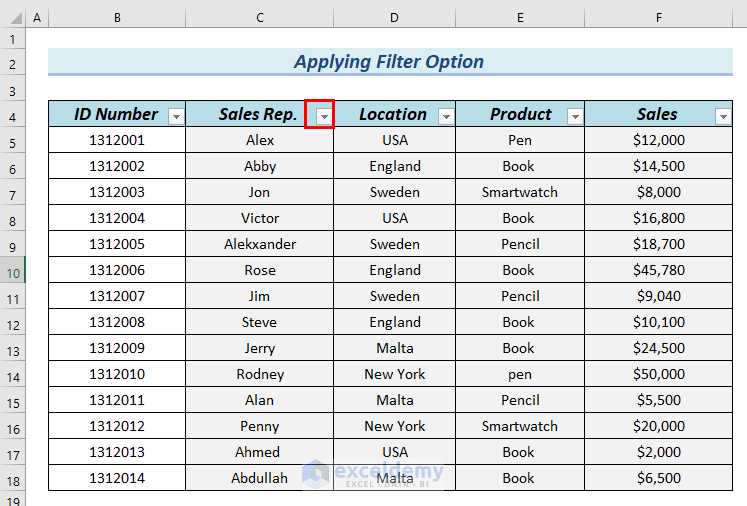747x506 pixels.
Task: Click the Smartwatch cell in row 7
Action: tap(519, 192)
